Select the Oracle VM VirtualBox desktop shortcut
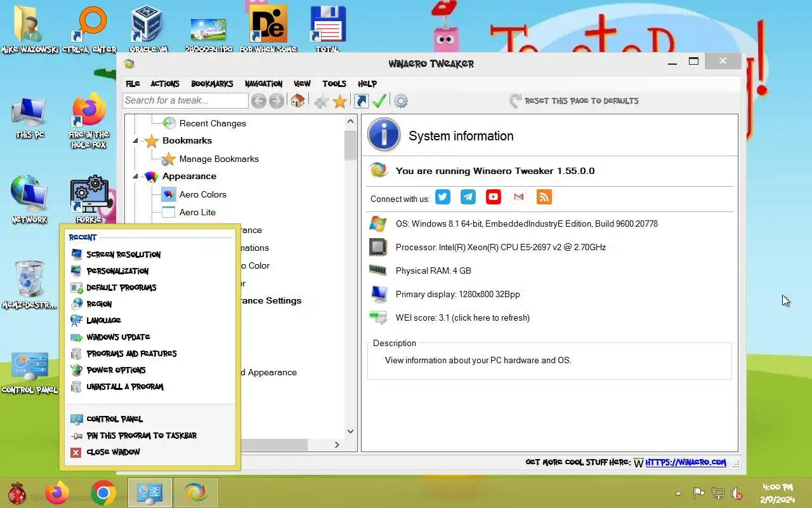The width and height of the screenshot is (812, 508). (x=148, y=29)
